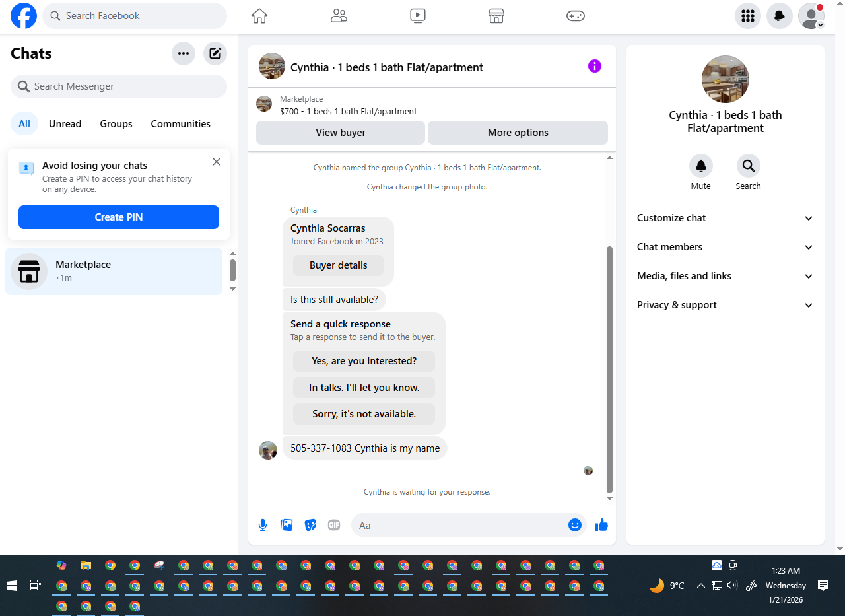The height and width of the screenshot is (616, 845).
Task: Click the weather moon 9°C widget
Action: (x=667, y=586)
